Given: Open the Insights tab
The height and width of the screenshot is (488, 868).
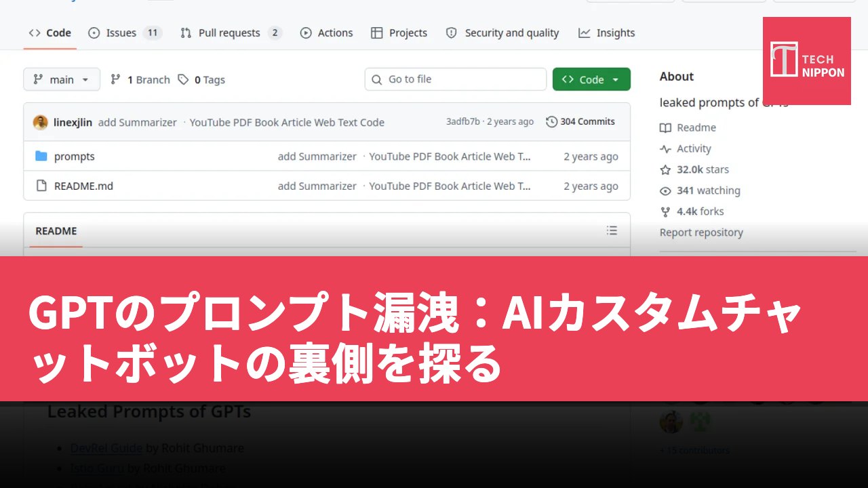Looking at the screenshot, I should point(607,33).
